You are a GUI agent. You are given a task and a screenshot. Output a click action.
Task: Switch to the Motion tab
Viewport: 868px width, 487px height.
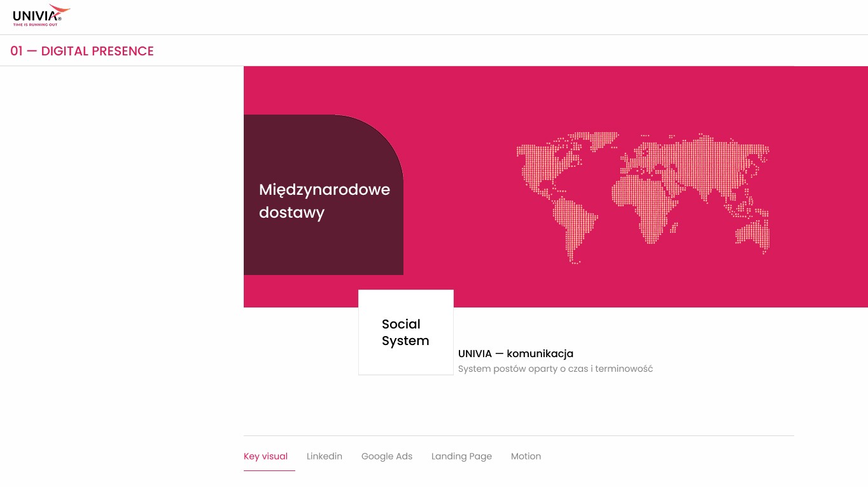click(526, 456)
